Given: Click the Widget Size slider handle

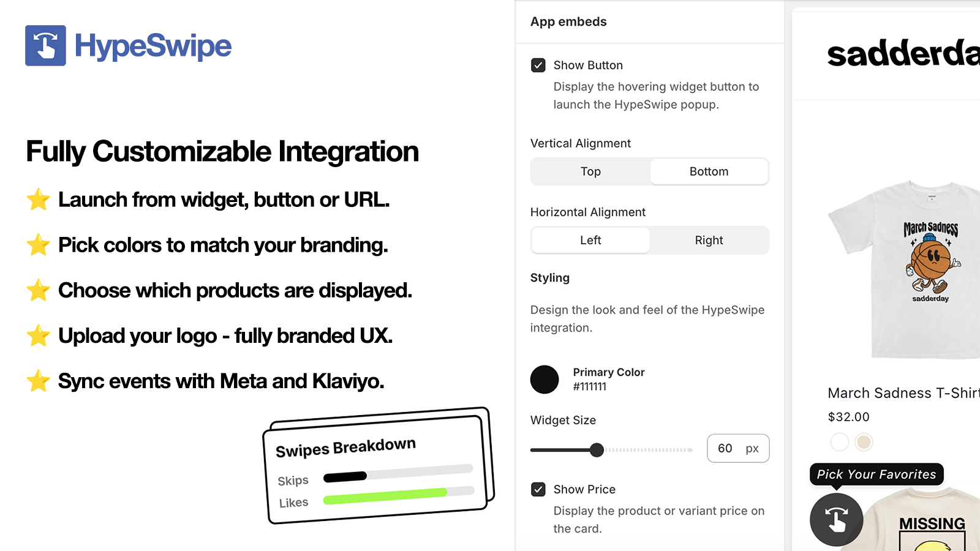Looking at the screenshot, I should [x=597, y=450].
